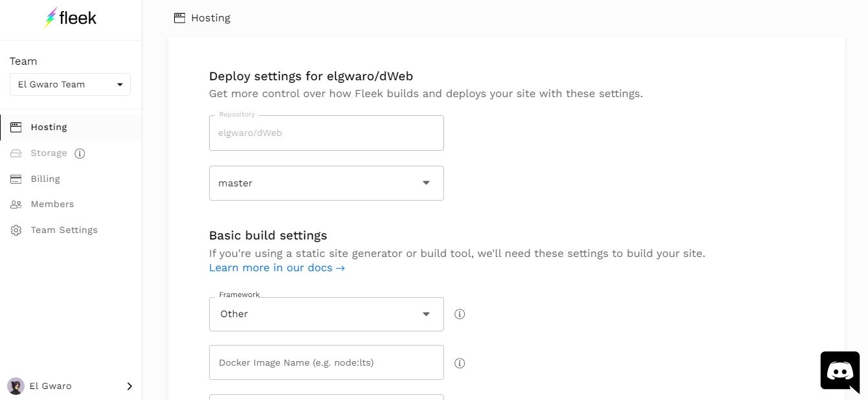Image resolution: width=868 pixels, height=400 pixels.
Task: Click the Repository field showing elgwaro/dWeb
Action: pyautogui.click(x=326, y=133)
